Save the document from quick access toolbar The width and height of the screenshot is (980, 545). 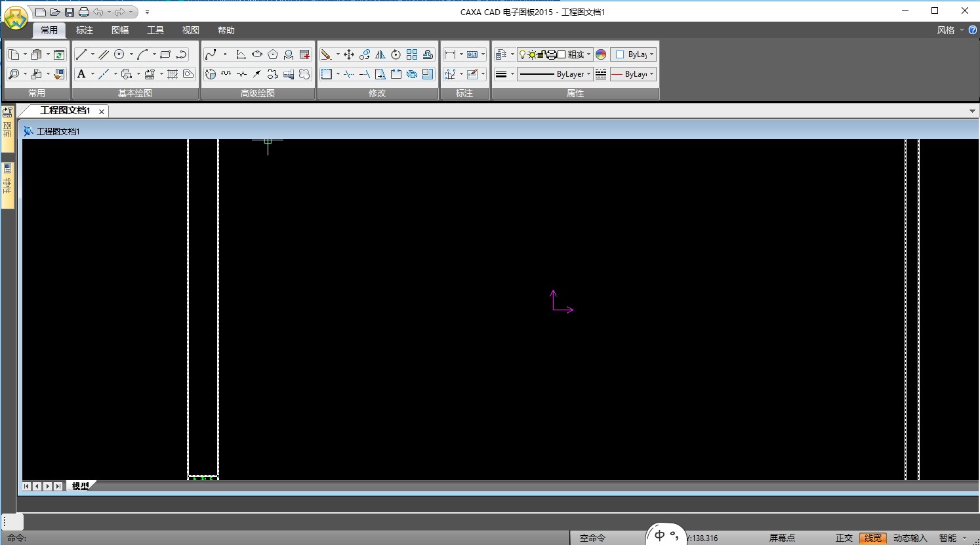(x=70, y=12)
